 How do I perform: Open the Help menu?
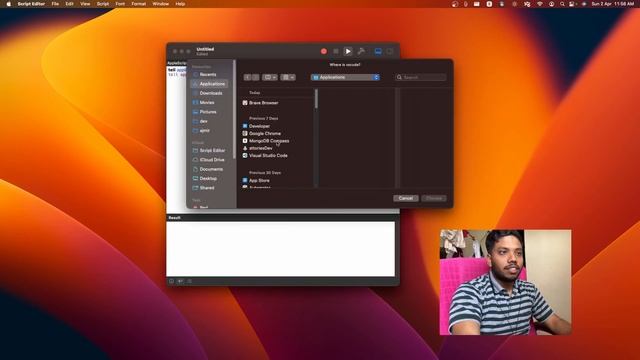(180, 4)
